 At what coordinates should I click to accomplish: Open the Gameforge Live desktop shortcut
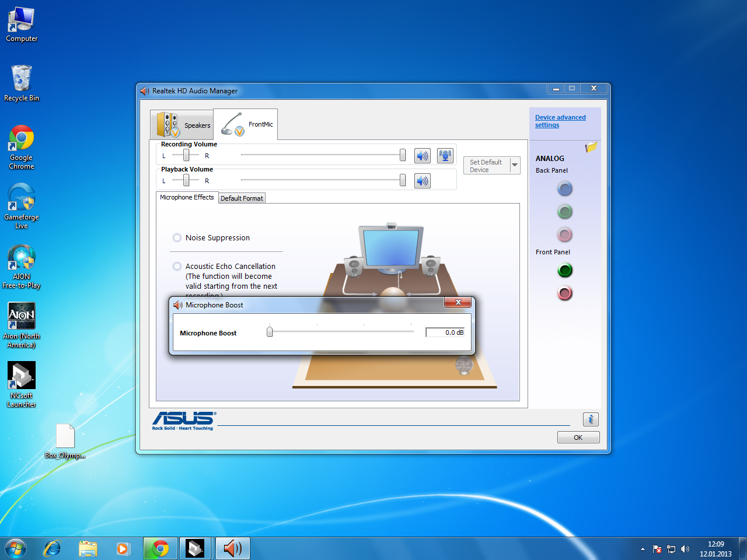tap(22, 206)
